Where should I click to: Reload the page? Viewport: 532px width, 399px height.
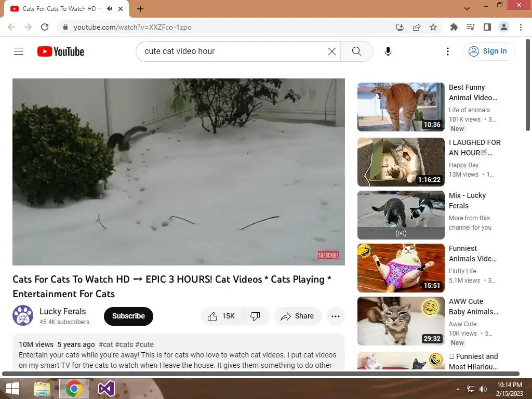pos(45,27)
